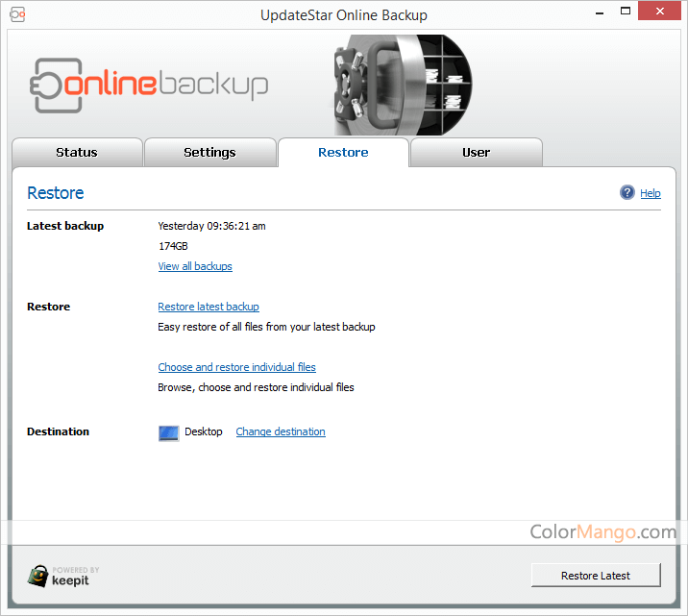Minimize the UpdateStar Online Backup window
688x616 pixels.
pos(600,12)
